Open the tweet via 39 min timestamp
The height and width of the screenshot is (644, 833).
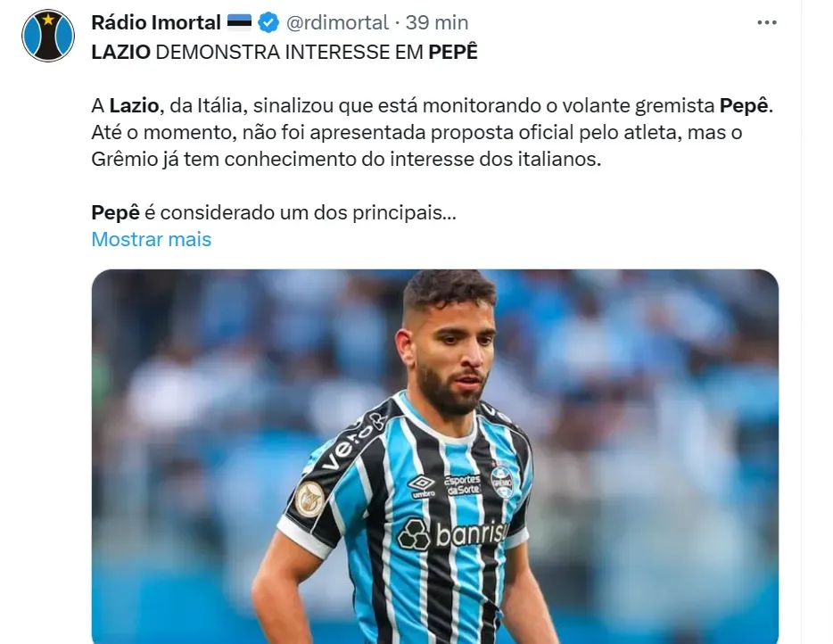click(437, 22)
